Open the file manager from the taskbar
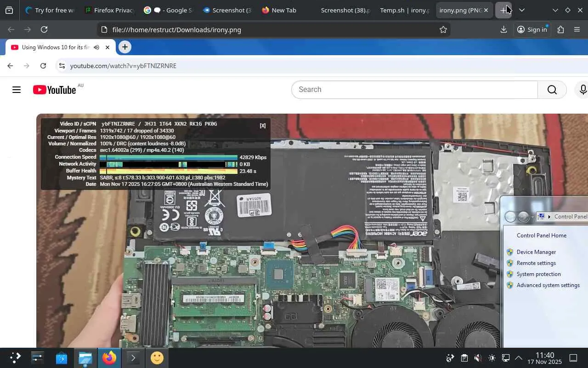This screenshot has height=368, width=588. tap(85, 357)
